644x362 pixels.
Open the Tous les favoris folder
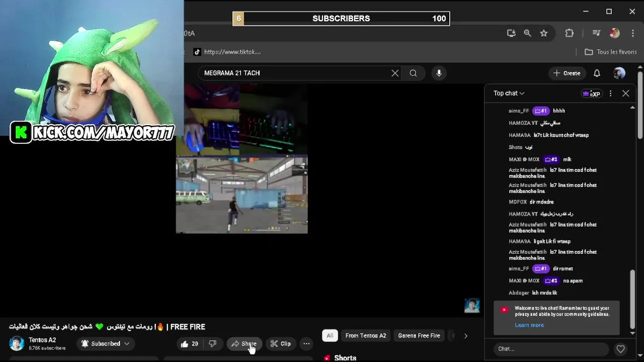[x=611, y=52]
